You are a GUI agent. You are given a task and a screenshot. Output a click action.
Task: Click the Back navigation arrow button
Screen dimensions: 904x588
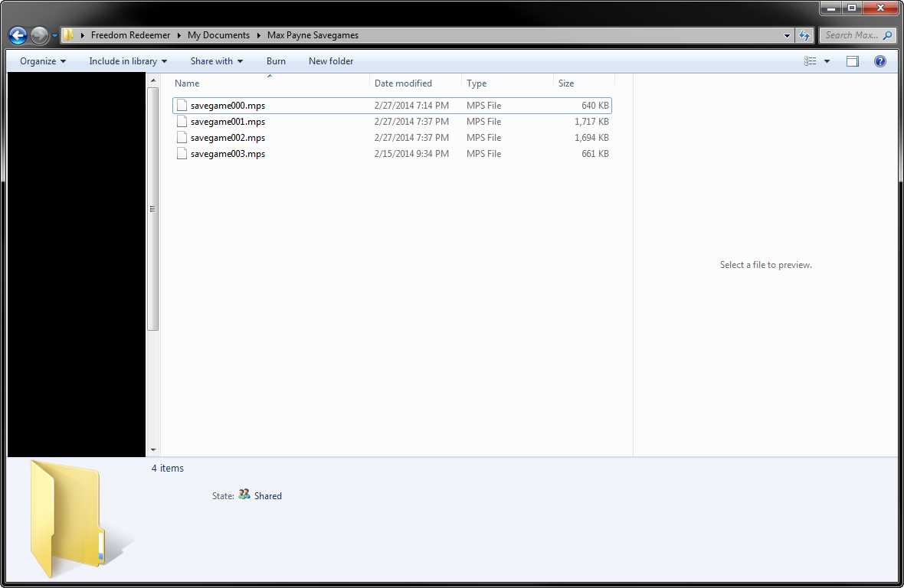[18, 35]
